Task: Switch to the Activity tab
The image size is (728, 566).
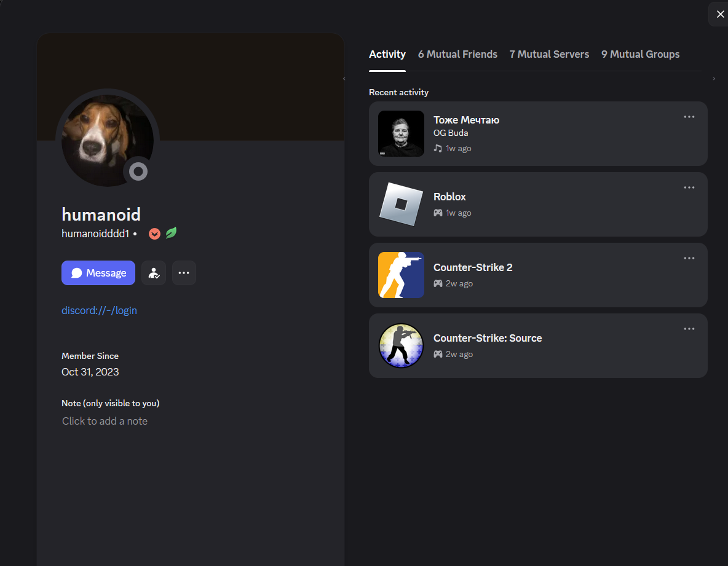Action: [387, 54]
